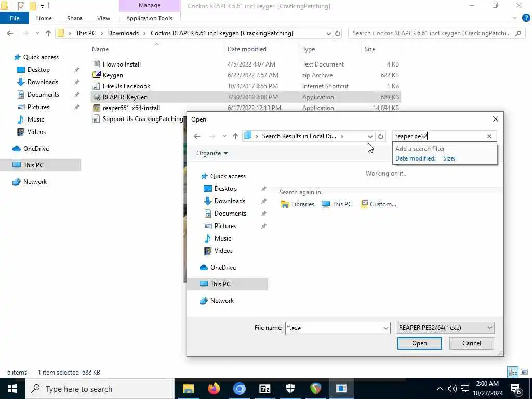This screenshot has width=532, height=399.
Task: Add Date modified search filter
Action: (415, 158)
